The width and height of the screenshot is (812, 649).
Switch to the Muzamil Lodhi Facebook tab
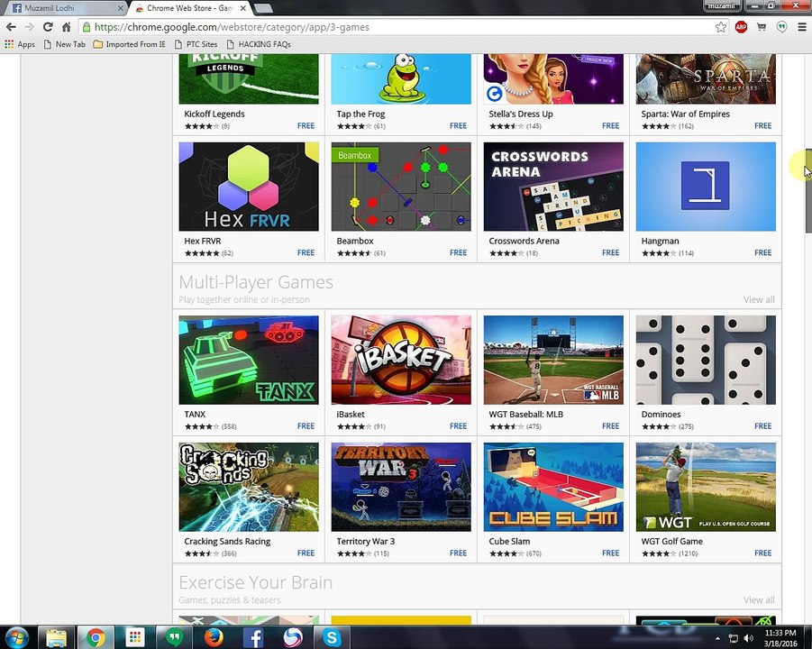[x=65, y=8]
